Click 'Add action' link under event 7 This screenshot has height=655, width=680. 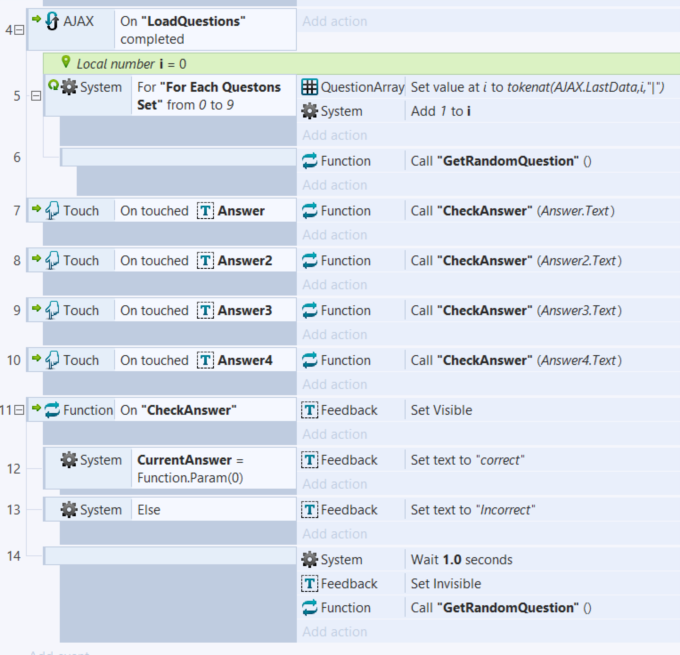click(x=335, y=235)
